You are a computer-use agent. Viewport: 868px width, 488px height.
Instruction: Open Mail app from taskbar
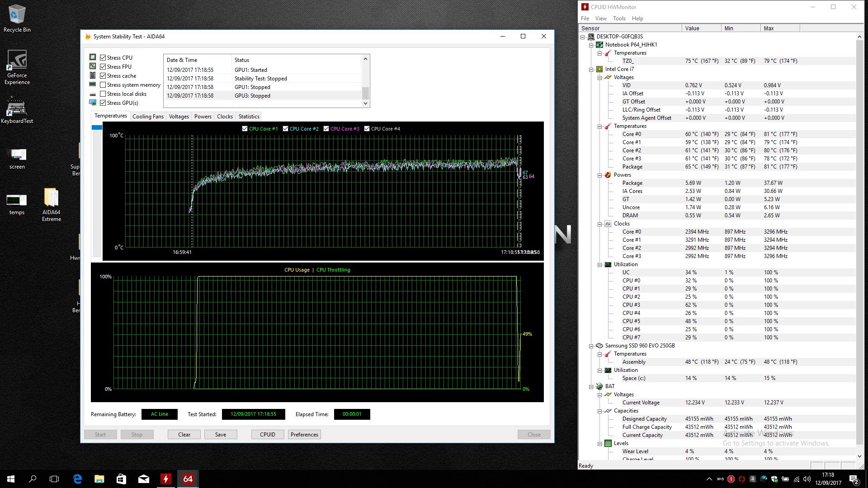click(143, 479)
